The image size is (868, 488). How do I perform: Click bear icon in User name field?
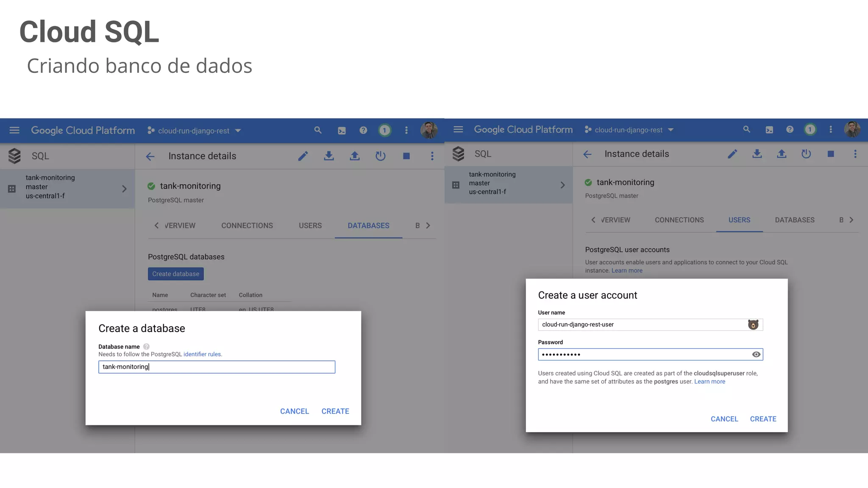tap(753, 324)
